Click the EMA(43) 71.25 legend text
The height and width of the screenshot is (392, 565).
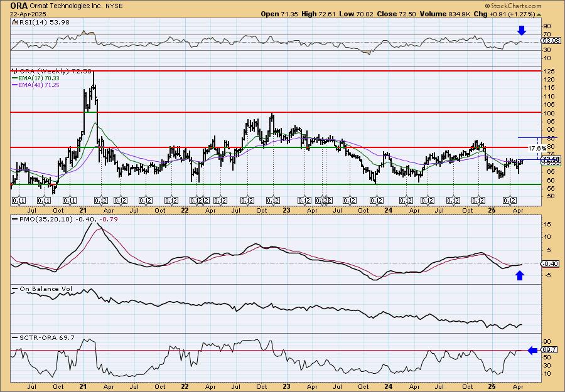[39, 85]
